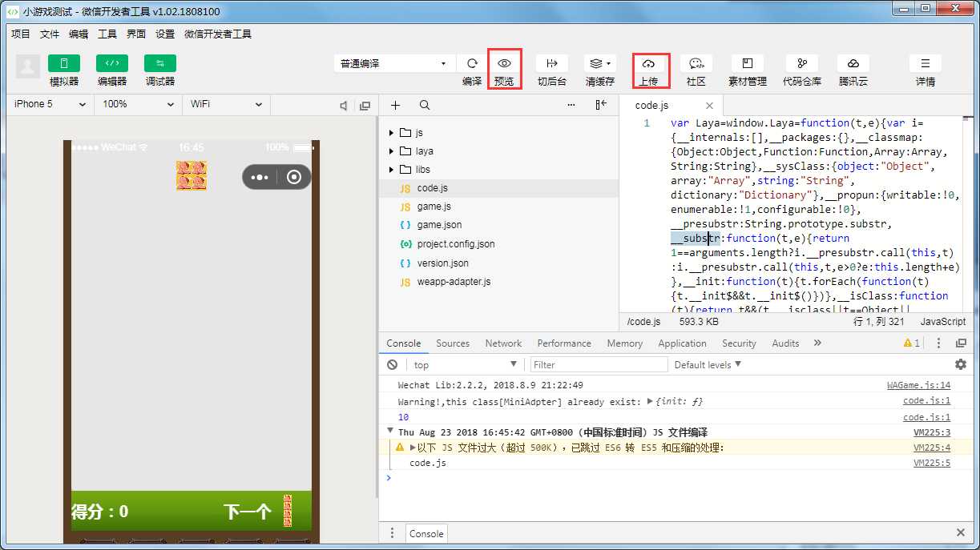Open devtools customize menu dots
980x550 pixels.
coord(938,343)
